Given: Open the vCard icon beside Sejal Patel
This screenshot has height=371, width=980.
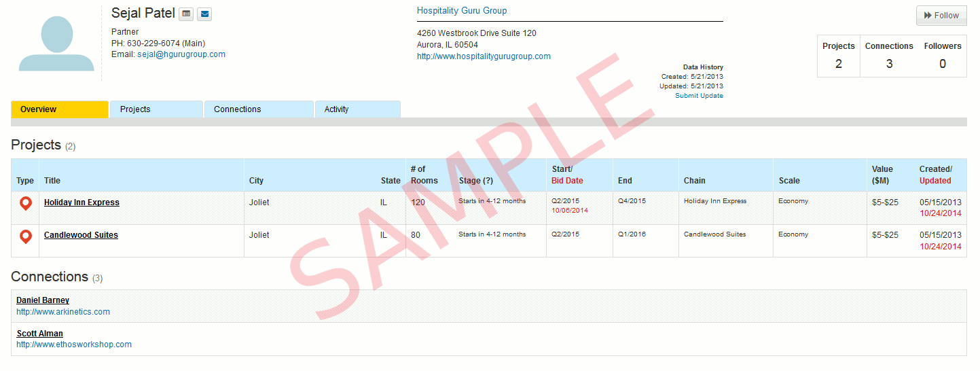Looking at the screenshot, I should [x=187, y=14].
